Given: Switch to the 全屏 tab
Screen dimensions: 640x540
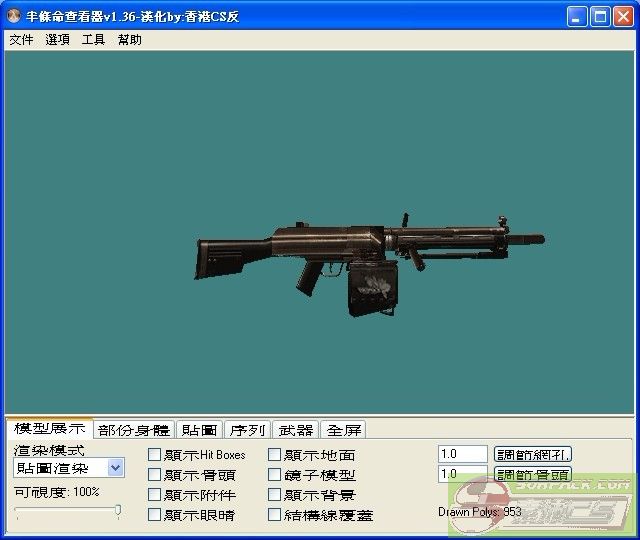Looking at the screenshot, I should click(343, 430).
